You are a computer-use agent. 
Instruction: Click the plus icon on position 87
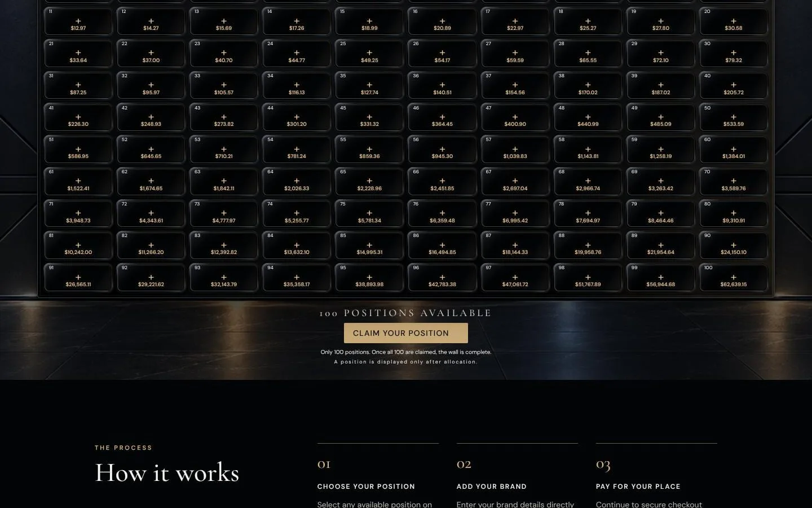click(515, 245)
